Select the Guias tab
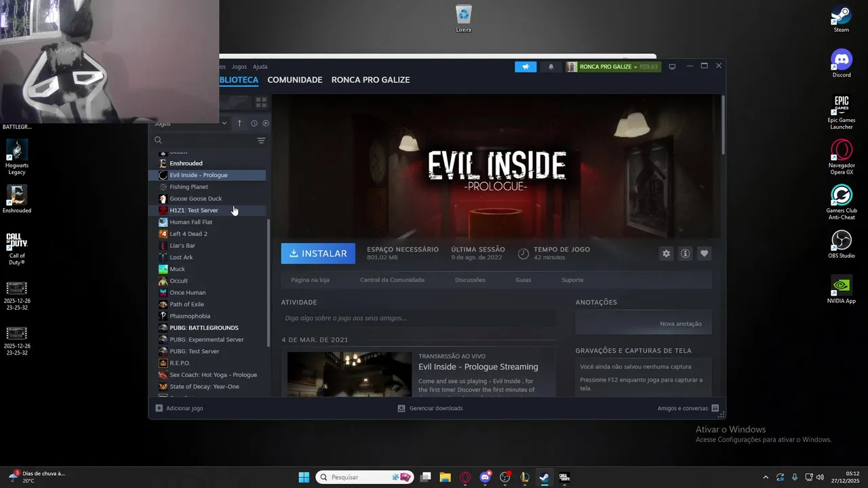Screen dimensions: 868x488 (x=524, y=280)
